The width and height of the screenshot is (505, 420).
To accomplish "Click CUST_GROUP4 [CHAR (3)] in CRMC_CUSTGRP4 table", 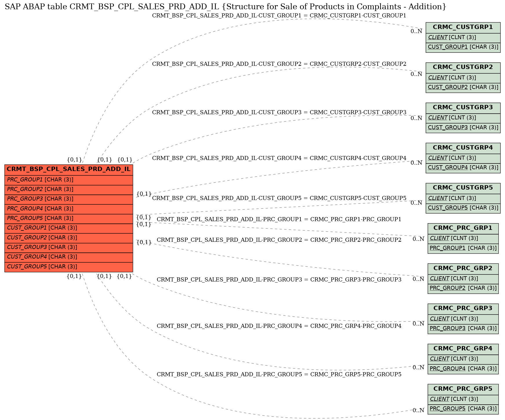I will tap(463, 168).
